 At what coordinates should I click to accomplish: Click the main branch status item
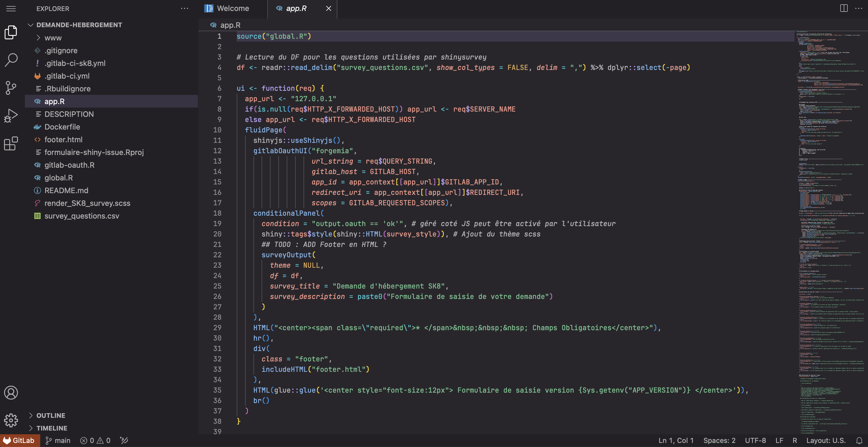tap(58, 441)
